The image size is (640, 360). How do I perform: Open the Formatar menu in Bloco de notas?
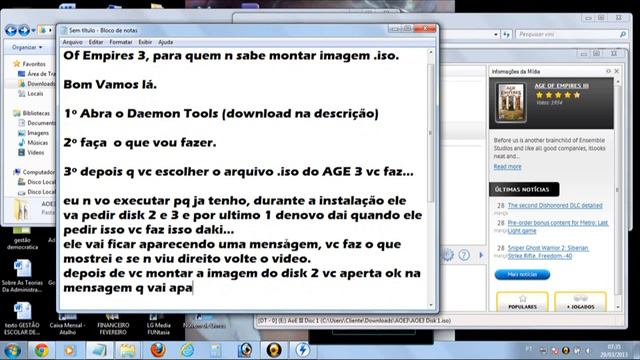tap(120, 42)
